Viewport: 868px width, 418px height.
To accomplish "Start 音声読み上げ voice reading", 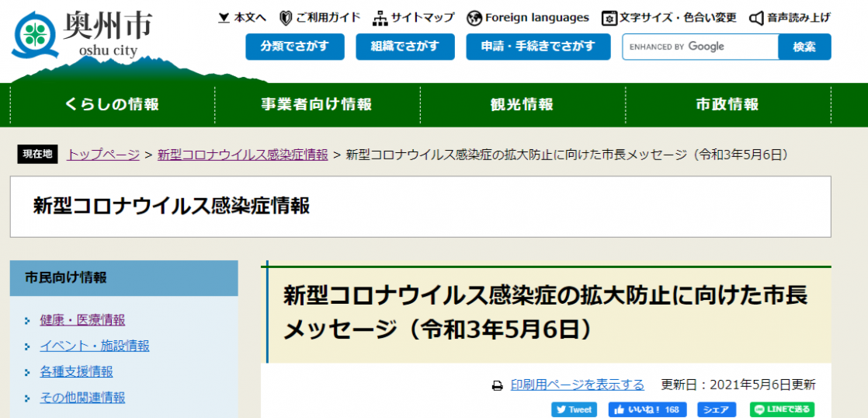I will coord(790,18).
